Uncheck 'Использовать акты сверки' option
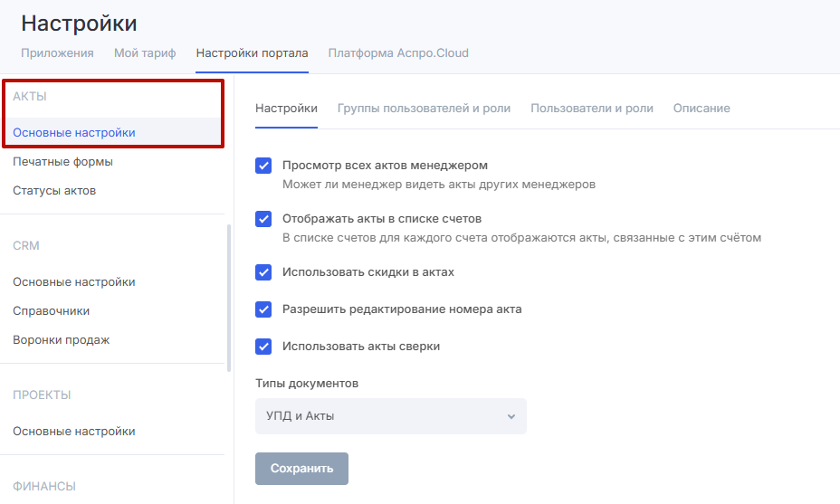 coord(263,347)
